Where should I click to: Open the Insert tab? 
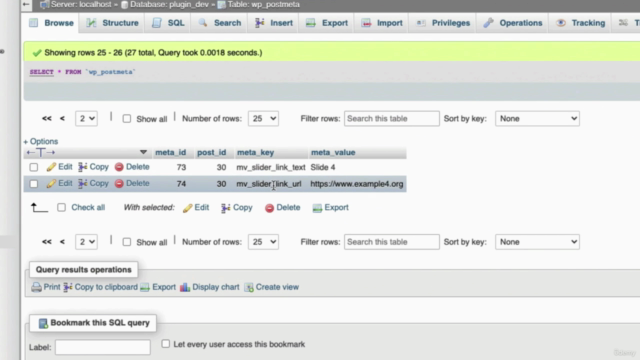[274, 23]
